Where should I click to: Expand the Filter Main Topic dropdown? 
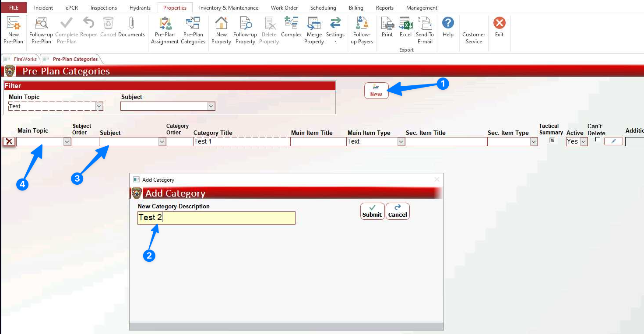(x=99, y=106)
